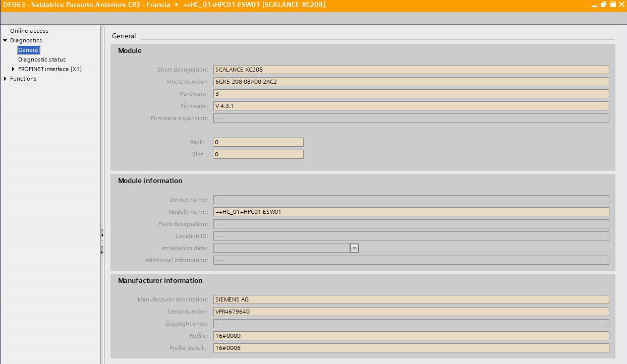This screenshot has width=627, height=364.
Task: Collapse the Diagnostics tree node arrow
Action: tap(5, 40)
